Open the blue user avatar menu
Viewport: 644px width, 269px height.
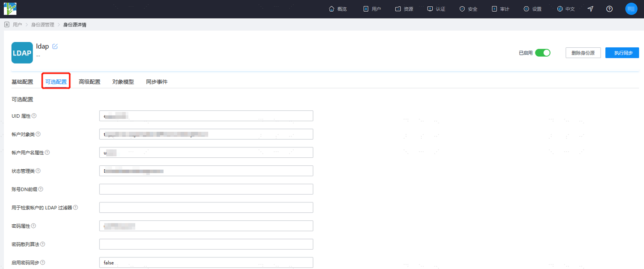[x=631, y=9]
